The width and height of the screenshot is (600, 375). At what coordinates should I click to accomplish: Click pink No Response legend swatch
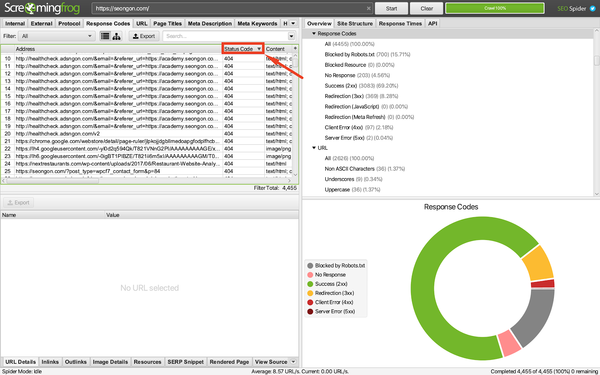tap(310, 275)
